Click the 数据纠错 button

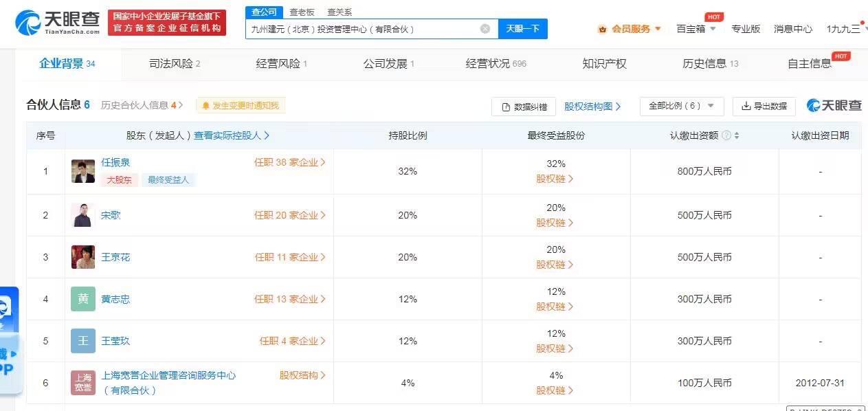(x=524, y=107)
